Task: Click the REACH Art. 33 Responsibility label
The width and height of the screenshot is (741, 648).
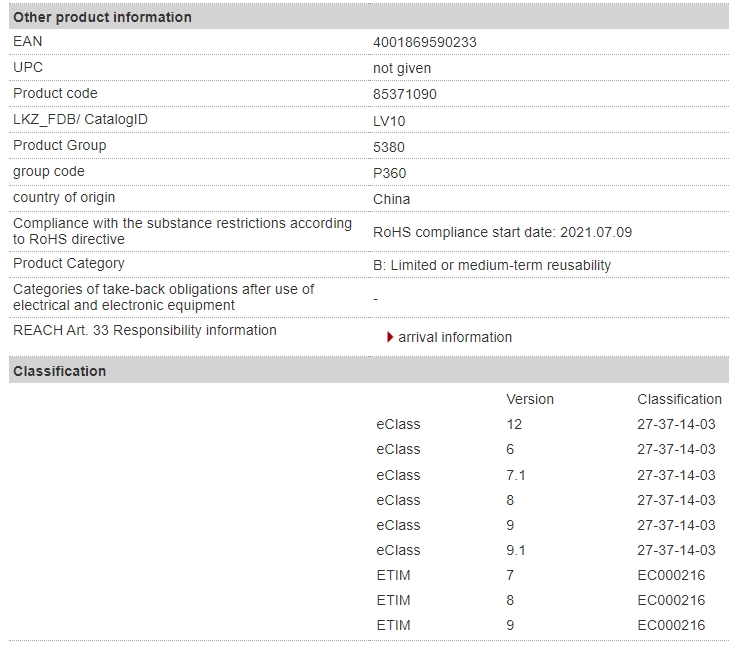Action: pyautogui.click(x=144, y=330)
